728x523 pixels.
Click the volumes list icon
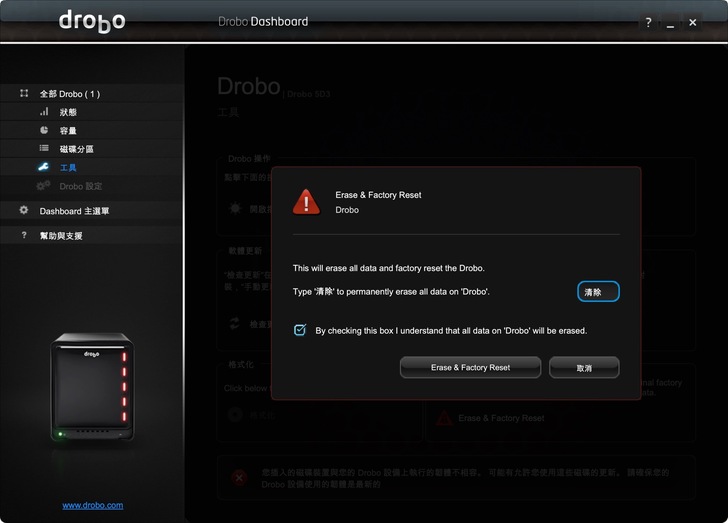44,148
